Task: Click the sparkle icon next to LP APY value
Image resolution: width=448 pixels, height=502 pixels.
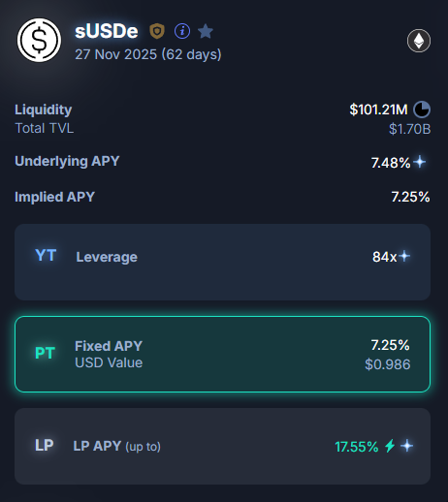Action: (407, 446)
